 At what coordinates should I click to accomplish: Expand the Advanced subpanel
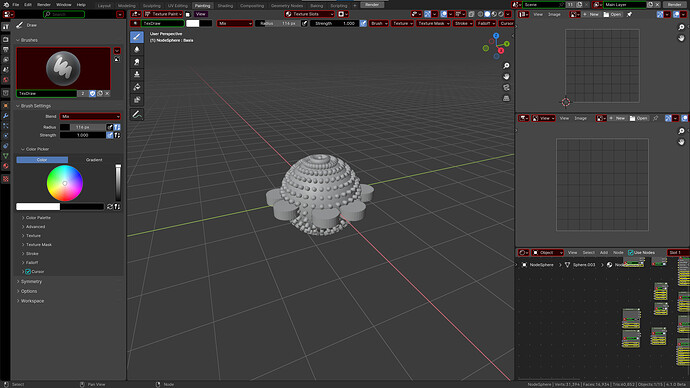point(35,227)
